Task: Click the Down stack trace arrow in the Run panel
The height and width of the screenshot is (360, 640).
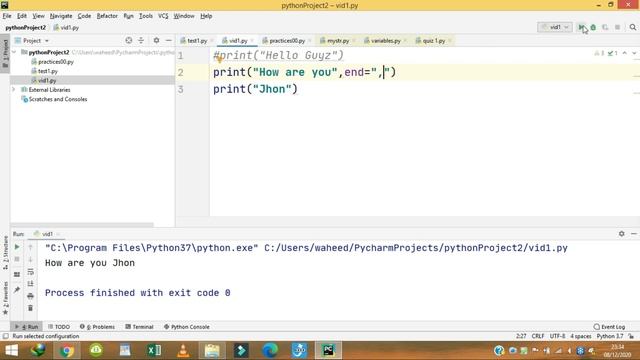Action: coord(30,259)
